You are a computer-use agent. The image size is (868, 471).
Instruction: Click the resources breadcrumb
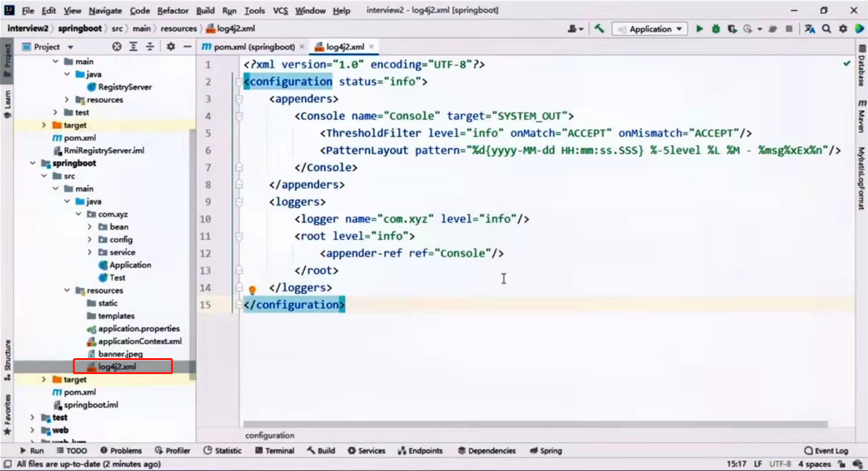[x=178, y=29]
